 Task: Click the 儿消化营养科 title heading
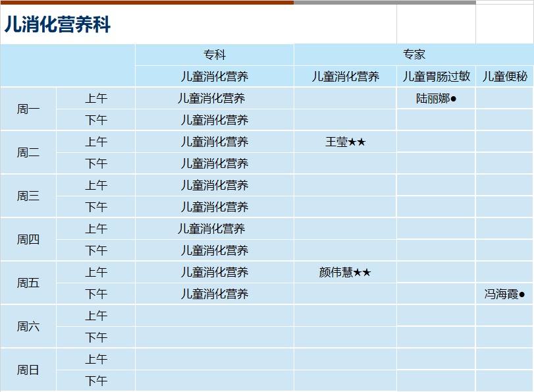57,24
